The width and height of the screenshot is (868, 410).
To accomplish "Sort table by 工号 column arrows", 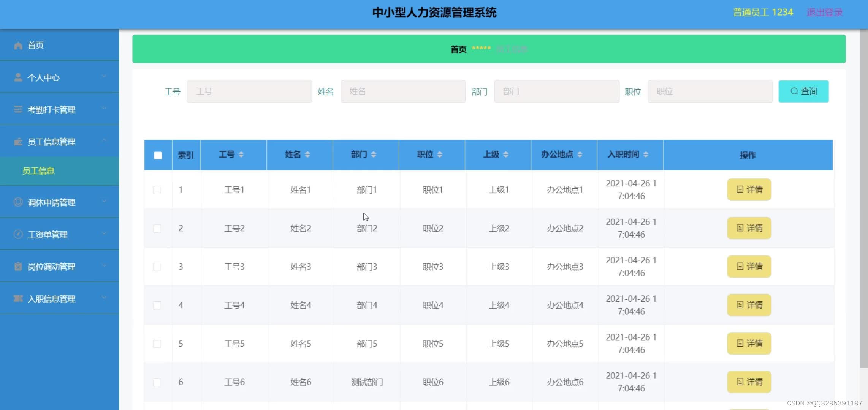I will tap(241, 155).
